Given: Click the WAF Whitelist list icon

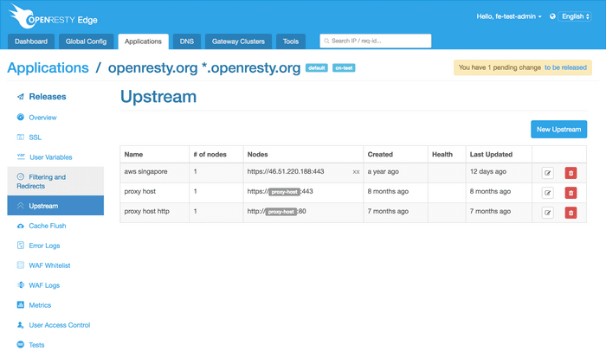Looking at the screenshot, I should click(21, 265).
